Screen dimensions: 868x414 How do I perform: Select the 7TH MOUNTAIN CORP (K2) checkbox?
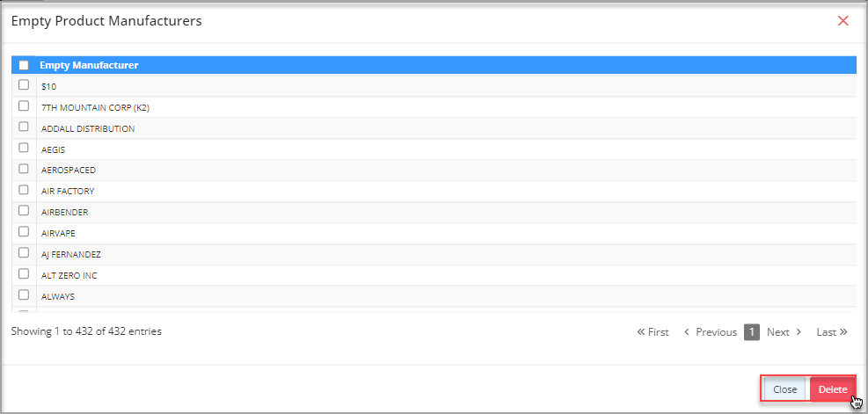(x=24, y=105)
